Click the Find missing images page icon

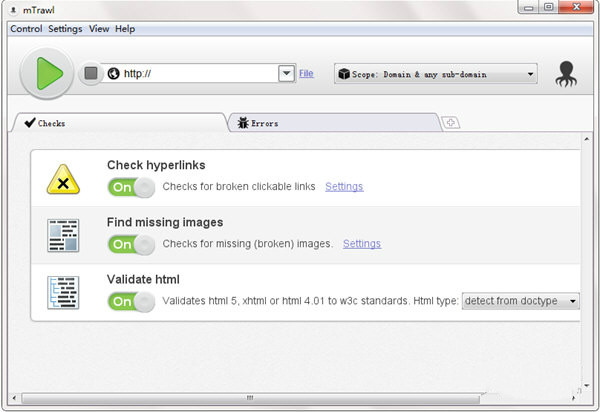(63, 235)
